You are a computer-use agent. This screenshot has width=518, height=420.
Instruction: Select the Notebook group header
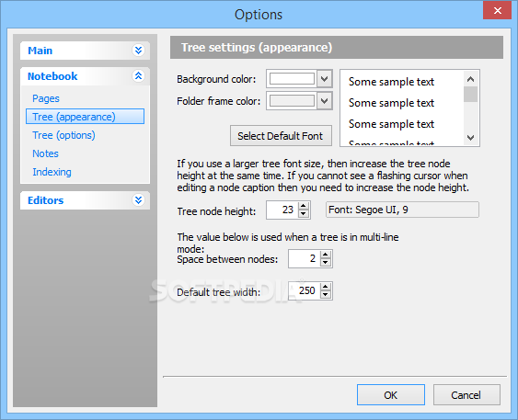point(85,76)
